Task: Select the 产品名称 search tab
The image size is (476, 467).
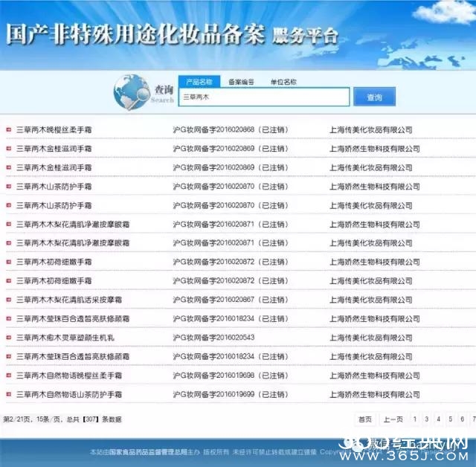Action: point(199,82)
